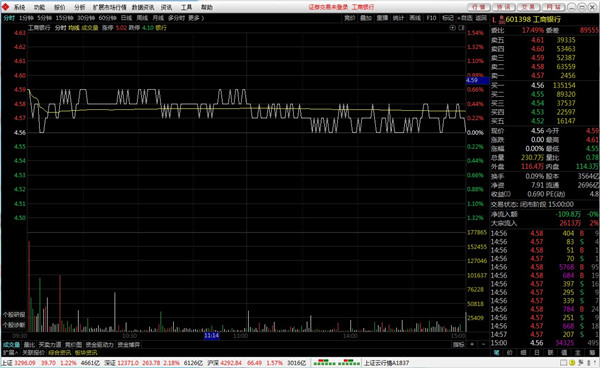Toggle the 成交量 volume label in the chart header
Viewport: 600px width, 368px height.
[x=90, y=28]
